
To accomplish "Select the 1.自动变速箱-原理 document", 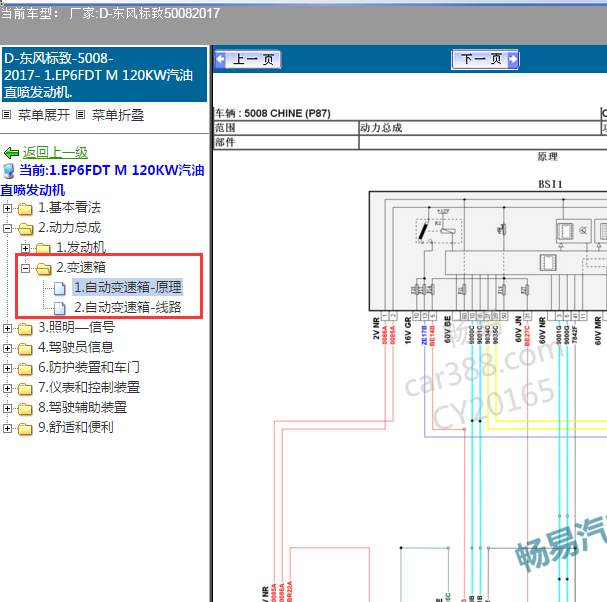I will pos(127,288).
